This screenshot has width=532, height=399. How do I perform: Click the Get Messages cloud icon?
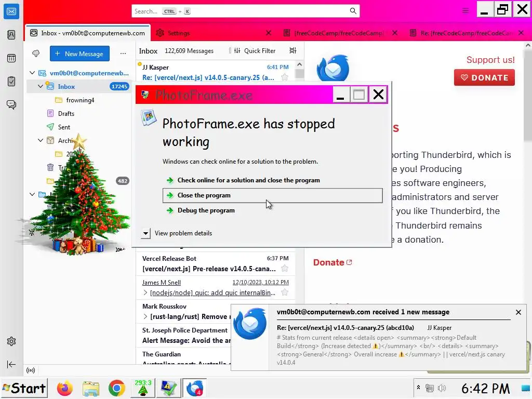point(36,54)
